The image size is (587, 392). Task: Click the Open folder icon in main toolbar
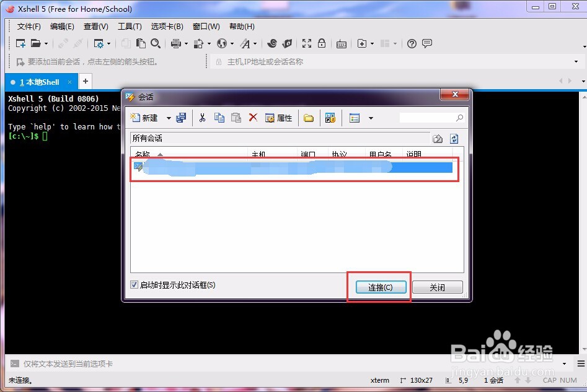coord(35,43)
